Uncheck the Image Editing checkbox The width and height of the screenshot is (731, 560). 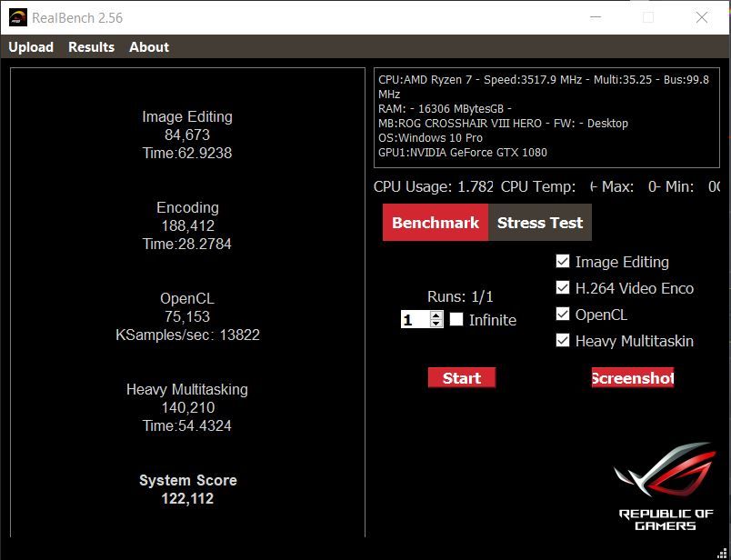(x=563, y=261)
